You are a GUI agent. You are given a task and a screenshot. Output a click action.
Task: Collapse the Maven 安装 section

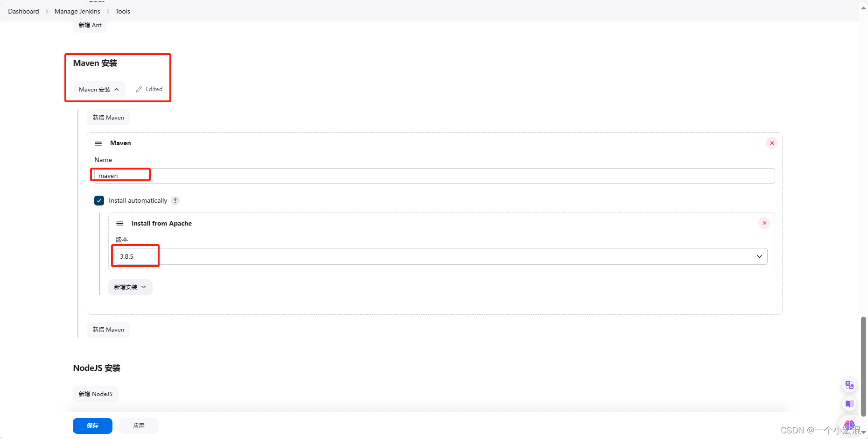[98, 89]
